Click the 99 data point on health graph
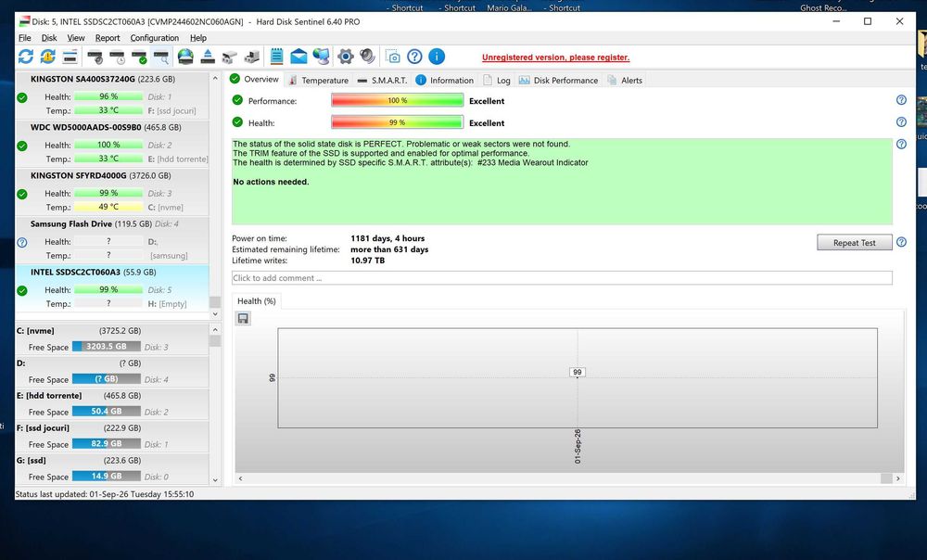927x560 pixels. click(x=578, y=373)
